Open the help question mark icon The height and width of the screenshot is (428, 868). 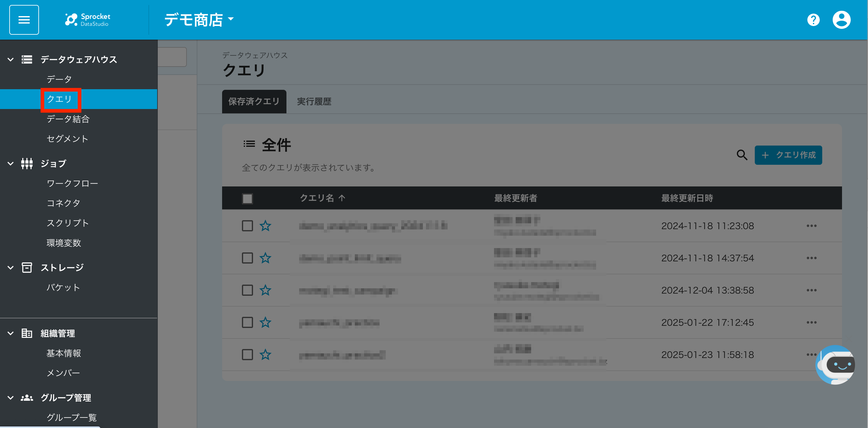pos(813,20)
